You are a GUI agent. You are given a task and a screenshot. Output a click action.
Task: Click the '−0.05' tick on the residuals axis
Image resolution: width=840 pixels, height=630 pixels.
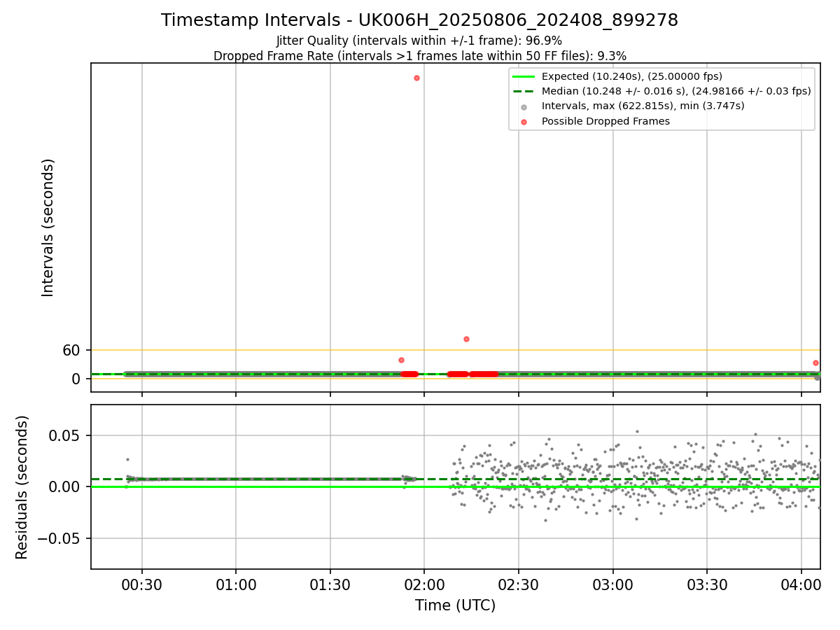tap(60, 538)
